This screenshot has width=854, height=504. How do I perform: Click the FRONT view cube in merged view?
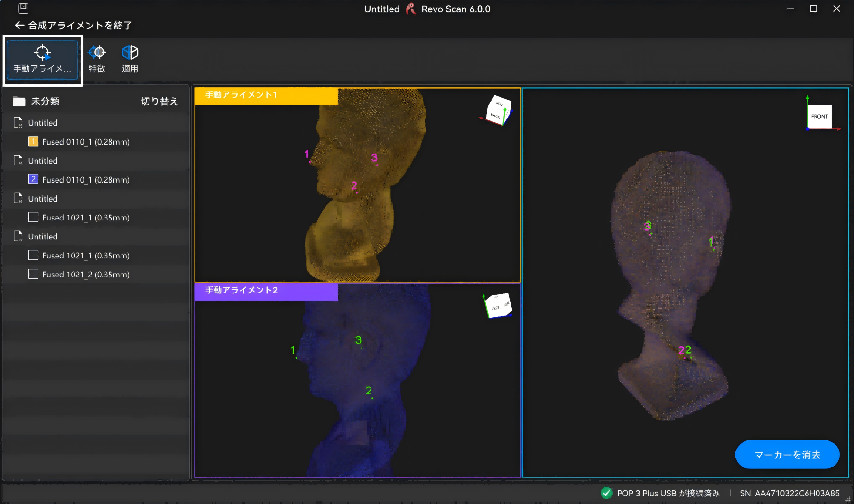(x=819, y=117)
